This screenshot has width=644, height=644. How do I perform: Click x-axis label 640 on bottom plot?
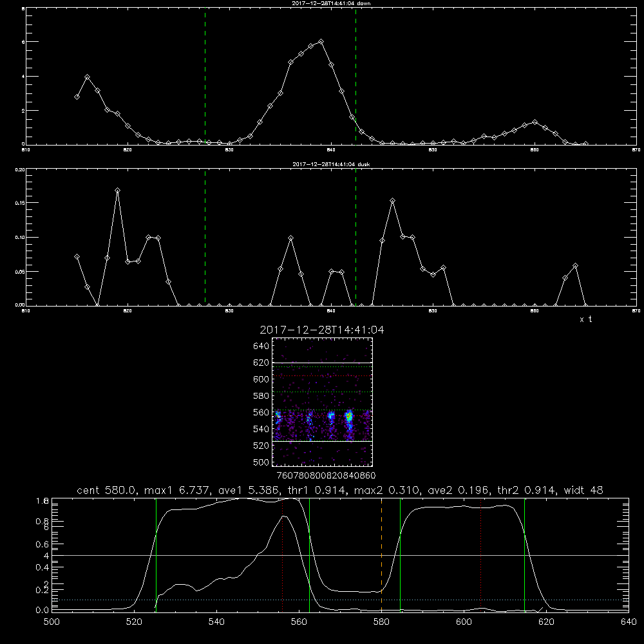click(x=629, y=622)
